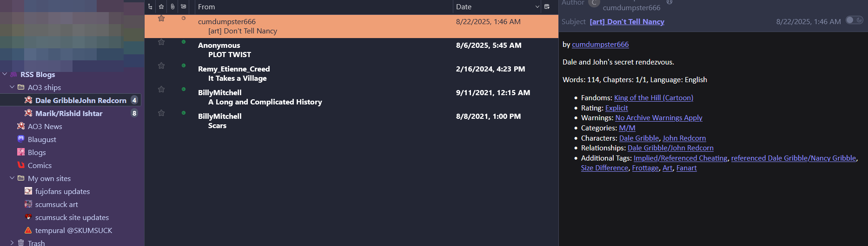The width and height of the screenshot is (868, 246).
Task: Expand the Trash folder
Action: pyautogui.click(x=12, y=243)
